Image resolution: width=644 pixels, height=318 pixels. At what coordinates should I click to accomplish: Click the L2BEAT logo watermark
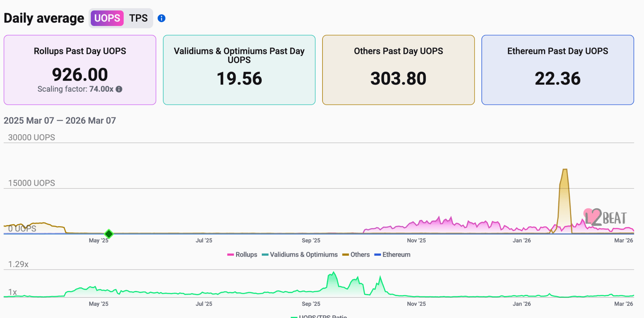[605, 217]
